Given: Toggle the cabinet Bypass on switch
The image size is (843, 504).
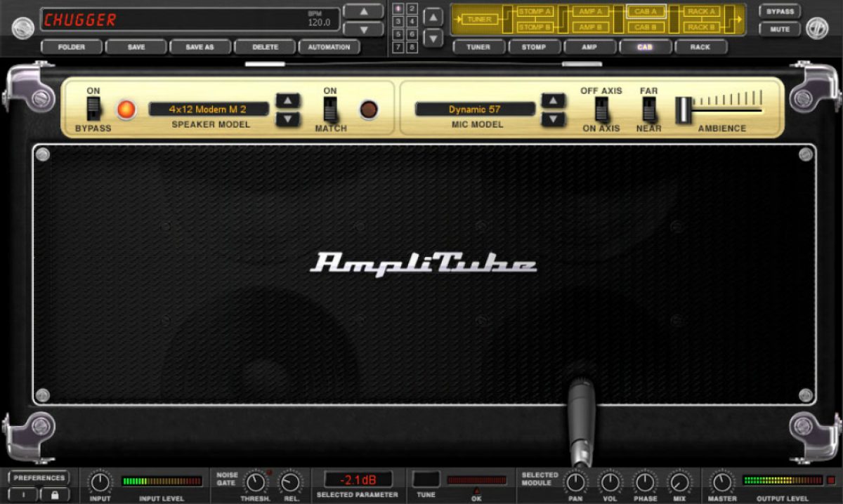Looking at the screenshot, I should click(93, 109).
